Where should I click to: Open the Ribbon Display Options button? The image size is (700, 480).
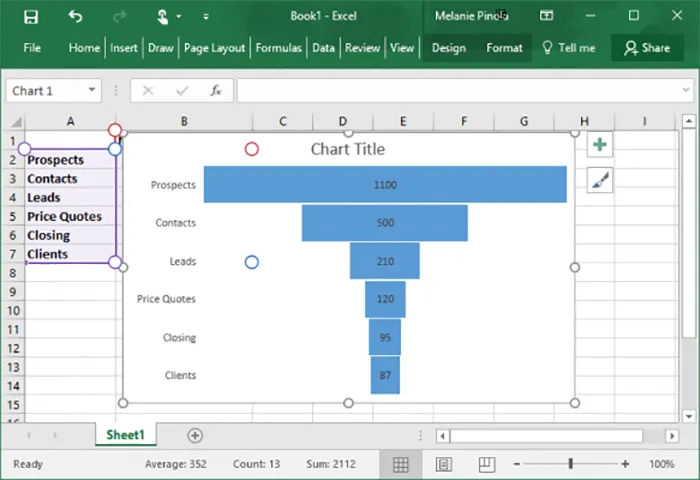point(546,16)
